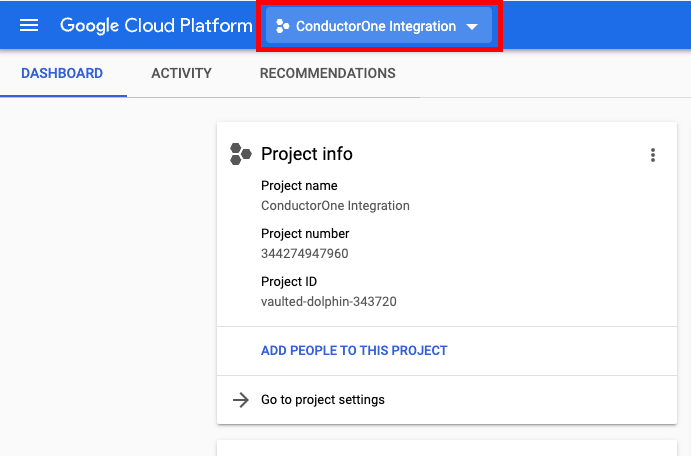Image resolution: width=691 pixels, height=456 pixels.
Task: Click the project ID vaulted-dolphin-343720
Action: click(x=329, y=302)
